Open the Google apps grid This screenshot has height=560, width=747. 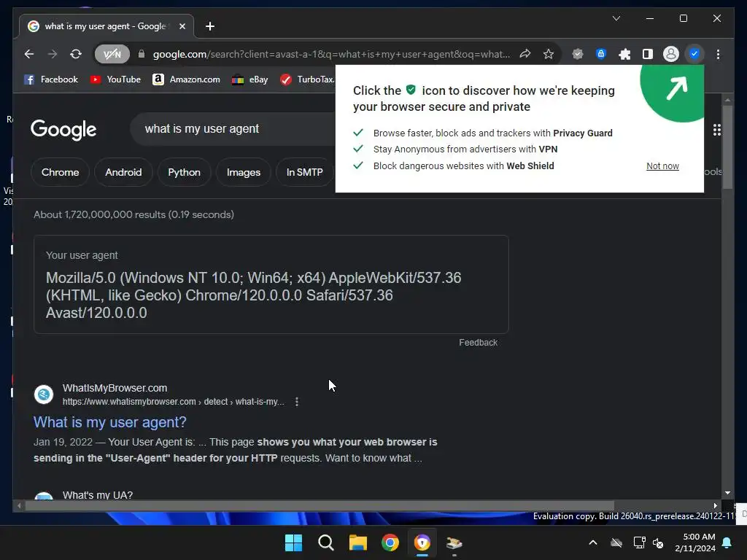tap(717, 130)
